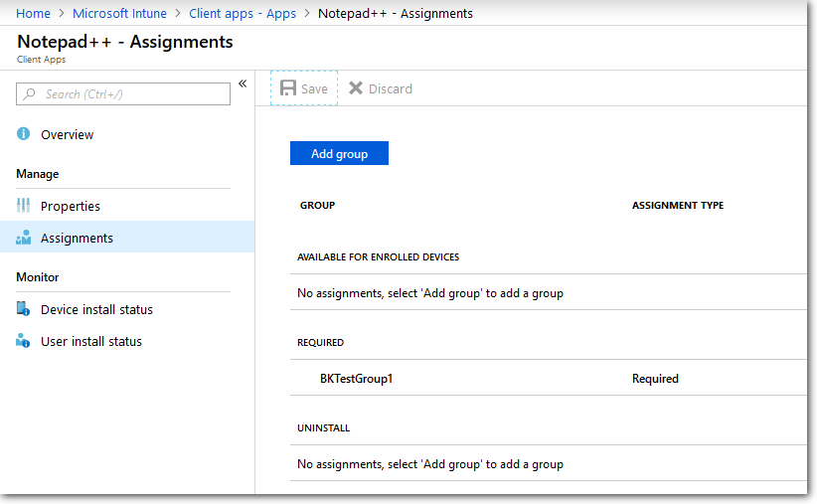
Task: Click the User install status icon
Action: click(x=24, y=341)
